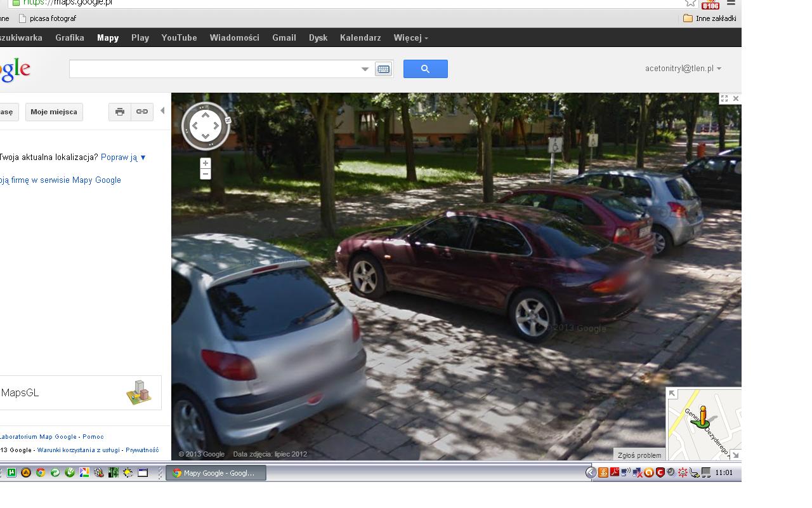Click the Chrome icon in taskbar quick launch
Screen dimensions: 812x508
[x=41, y=472]
